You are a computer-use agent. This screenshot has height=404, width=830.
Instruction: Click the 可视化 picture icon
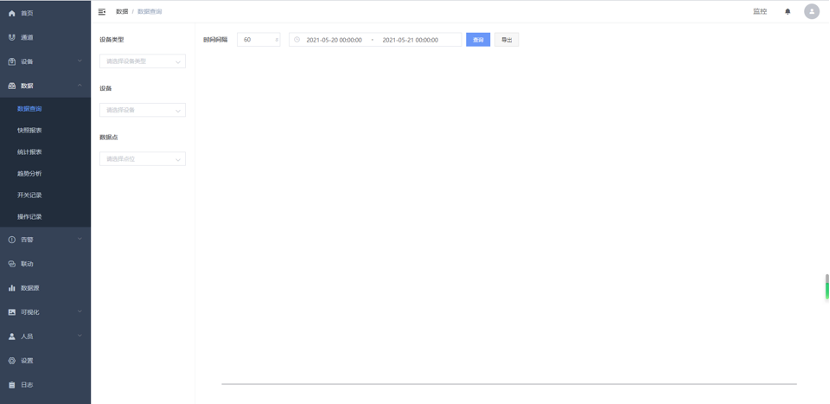coord(12,312)
